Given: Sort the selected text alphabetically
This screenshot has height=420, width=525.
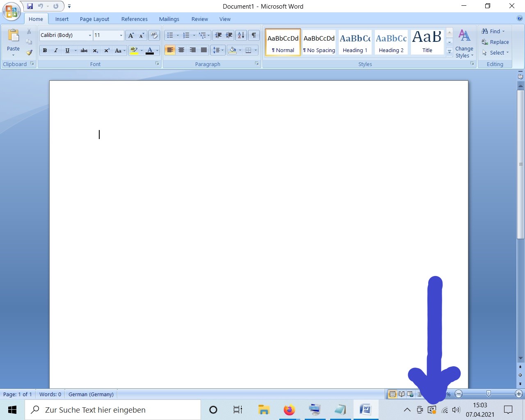Looking at the screenshot, I should tap(241, 35).
